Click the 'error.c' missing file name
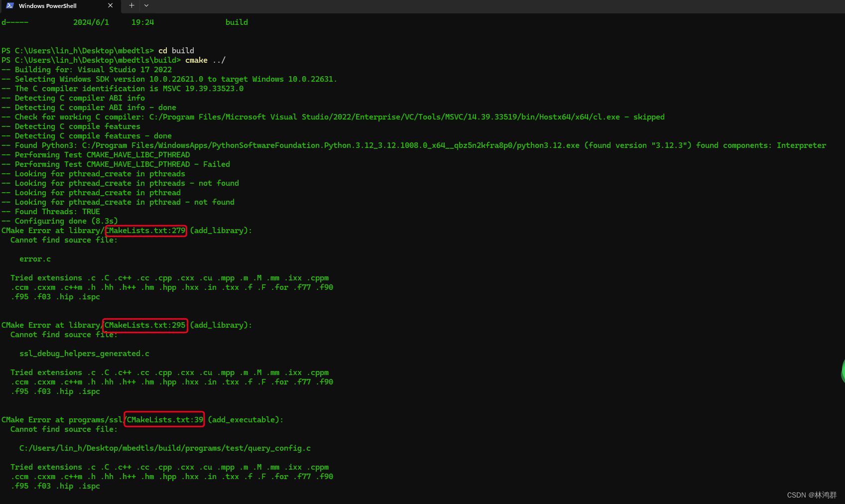The image size is (845, 504). pos(35,259)
